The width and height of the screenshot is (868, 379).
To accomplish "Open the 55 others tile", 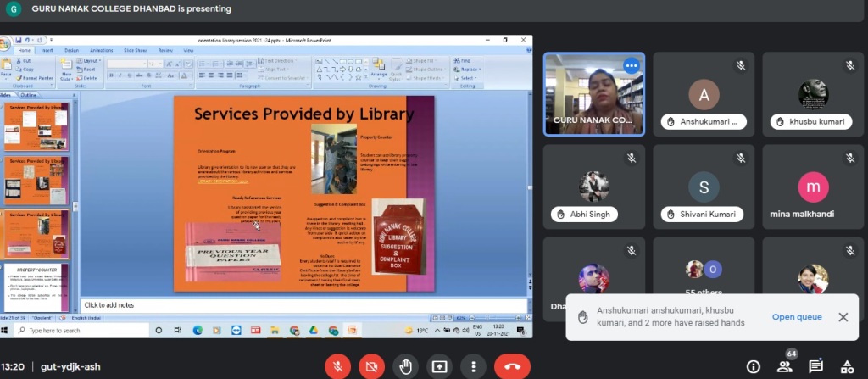I will 704,279.
